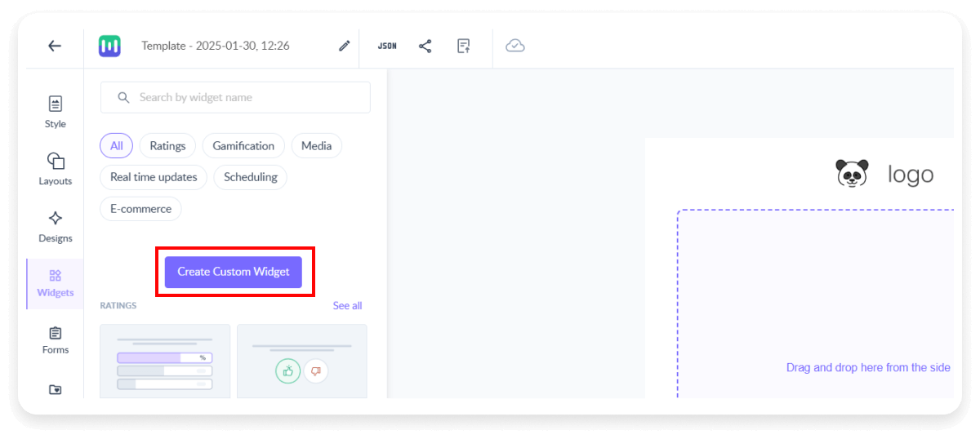Select the Widgets sidebar item
The width and height of the screenshot is (980, 439).
[x=56, y=283]
